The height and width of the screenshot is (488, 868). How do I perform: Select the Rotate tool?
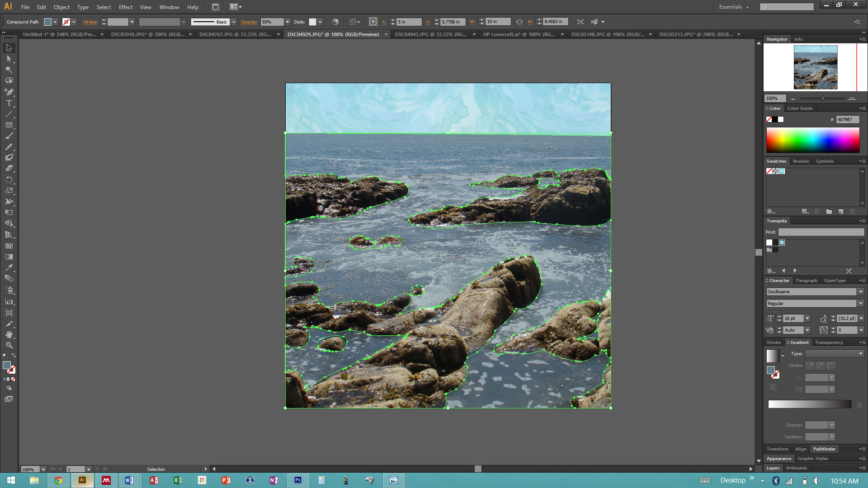(x=9, y=180)
